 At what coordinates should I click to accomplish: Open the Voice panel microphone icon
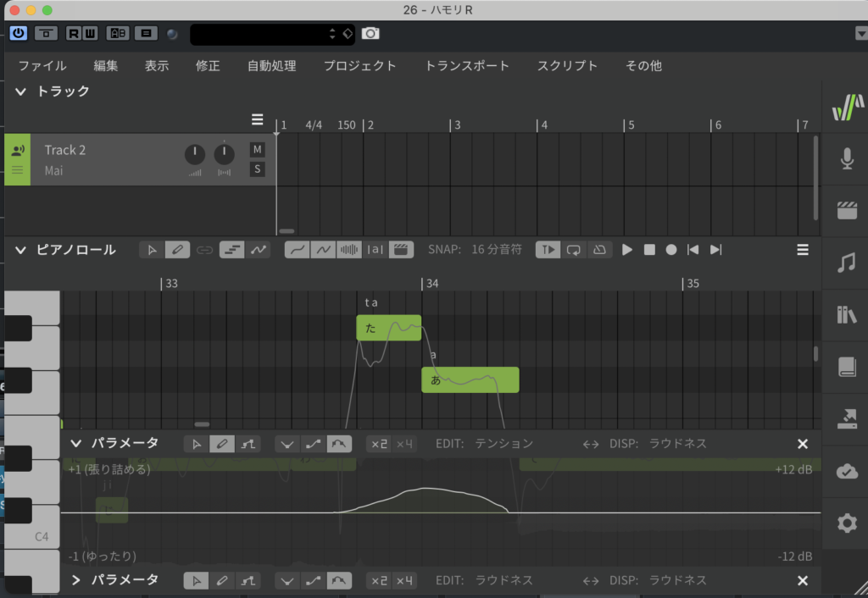click(846, 158)
